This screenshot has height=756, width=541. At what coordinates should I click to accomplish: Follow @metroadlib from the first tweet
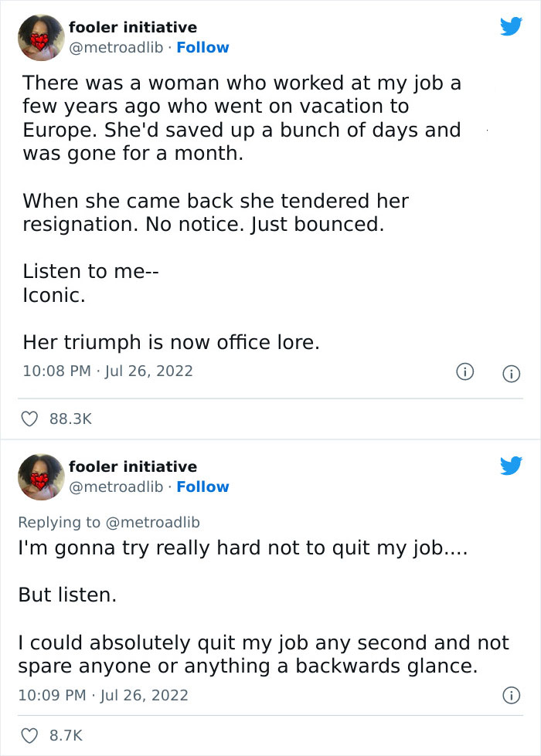(202, 47)
